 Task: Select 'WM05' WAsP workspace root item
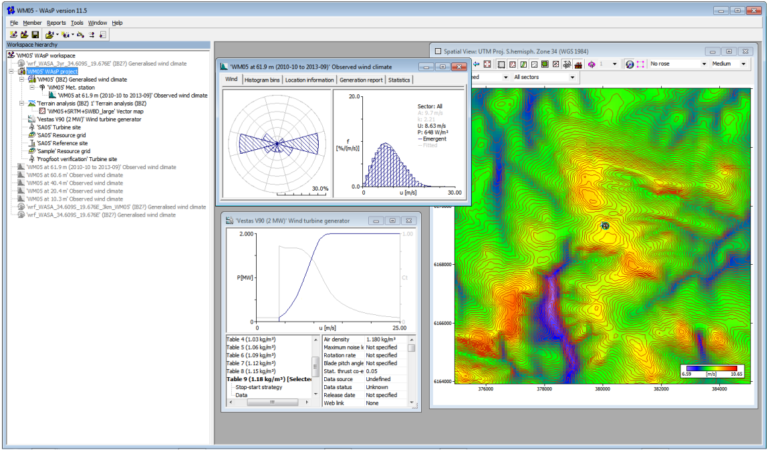[46, 56]
